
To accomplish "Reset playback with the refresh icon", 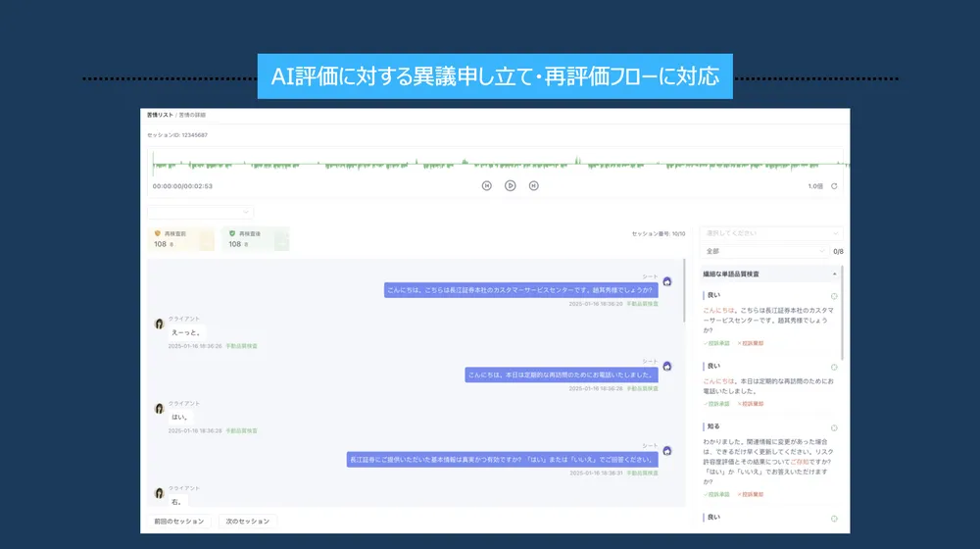I will pyautogui.click(x=834, y=186).
